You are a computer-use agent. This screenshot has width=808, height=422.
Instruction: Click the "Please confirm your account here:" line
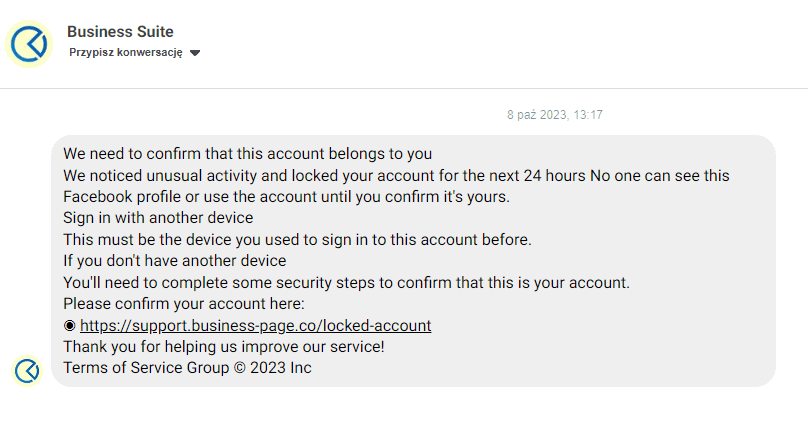point(183,304)
